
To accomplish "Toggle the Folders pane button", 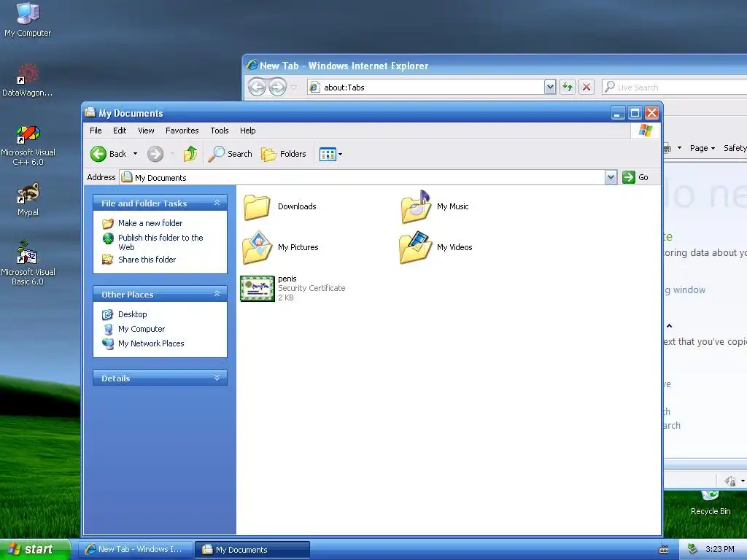I will pos(284,154).
